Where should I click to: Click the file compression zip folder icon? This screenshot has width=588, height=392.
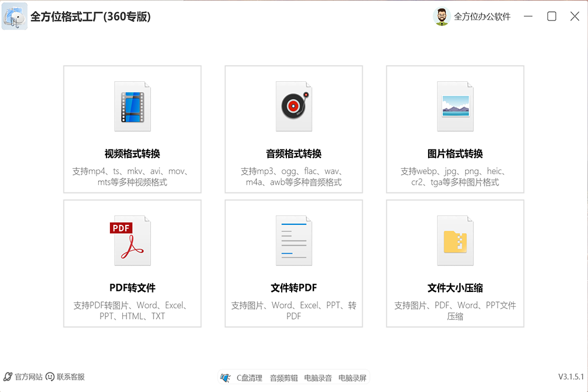point(455,241)
